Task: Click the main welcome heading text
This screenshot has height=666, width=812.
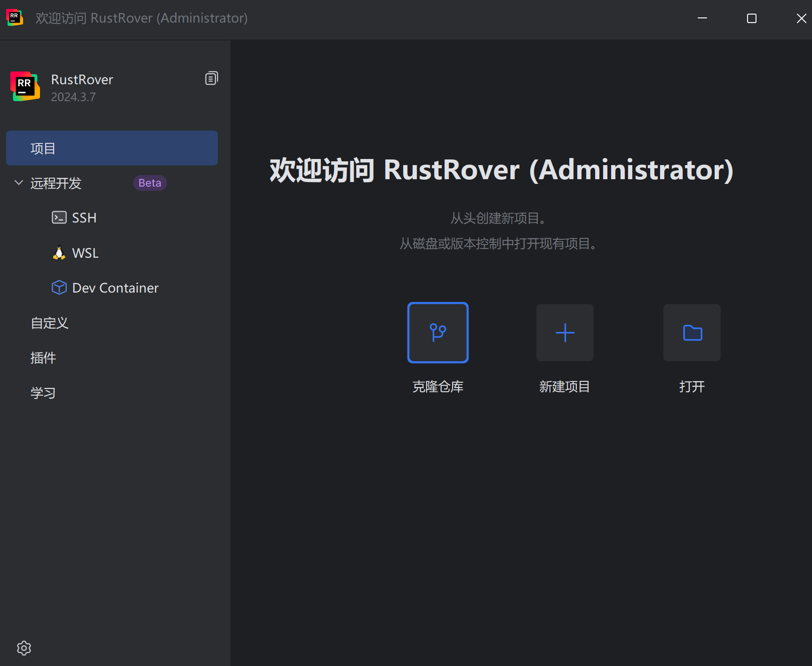Action: pos(502,170)
